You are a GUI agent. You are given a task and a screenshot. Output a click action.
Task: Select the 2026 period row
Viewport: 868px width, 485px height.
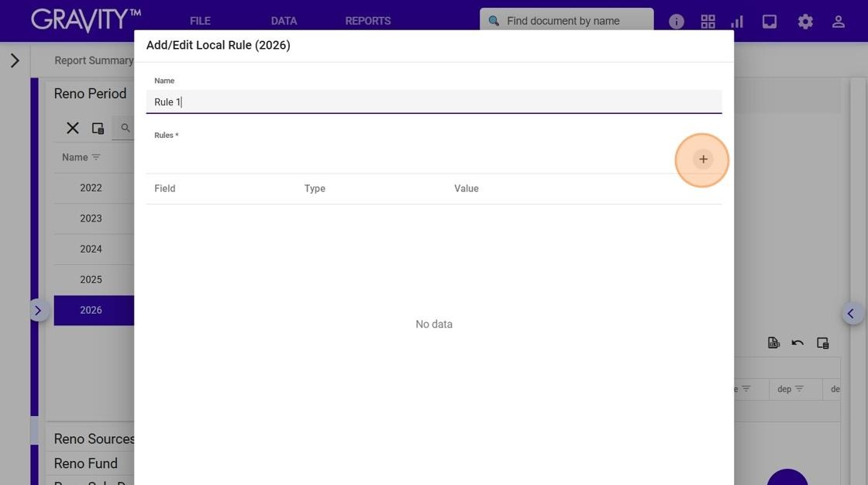coord(94,310)
